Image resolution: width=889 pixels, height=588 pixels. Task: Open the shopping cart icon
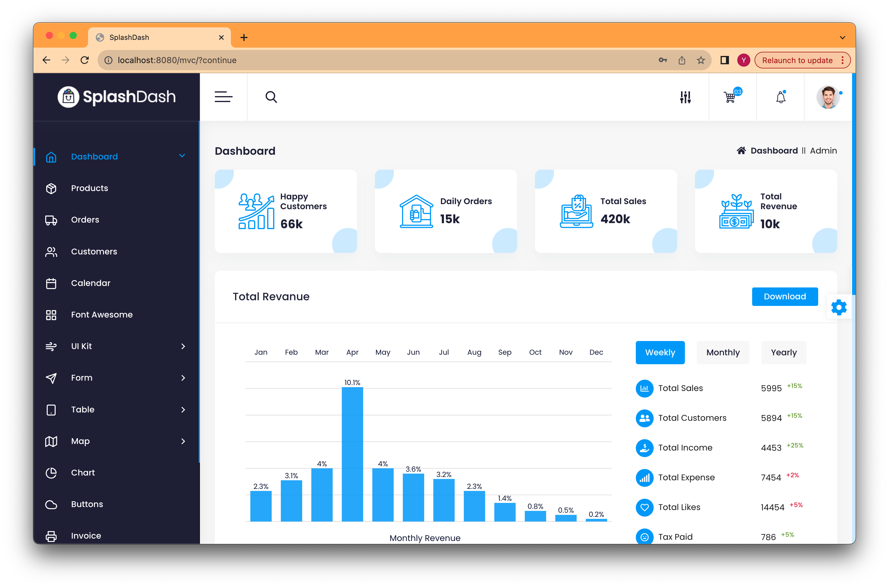[x=730, y=97]
